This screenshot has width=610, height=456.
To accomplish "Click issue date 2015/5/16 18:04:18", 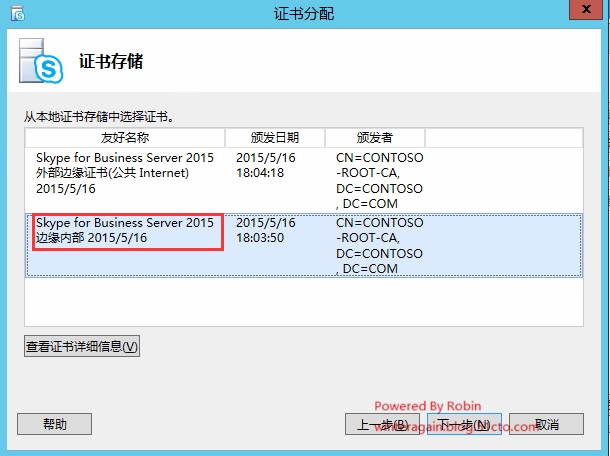I will coord(266,165).
